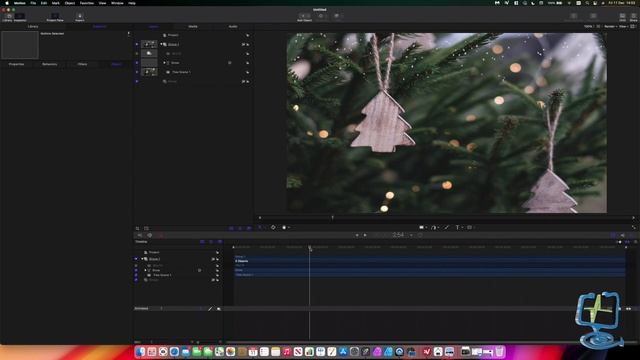Open the Properties inspector tab
Screen dimensions: 640x360
pos(16,64)
